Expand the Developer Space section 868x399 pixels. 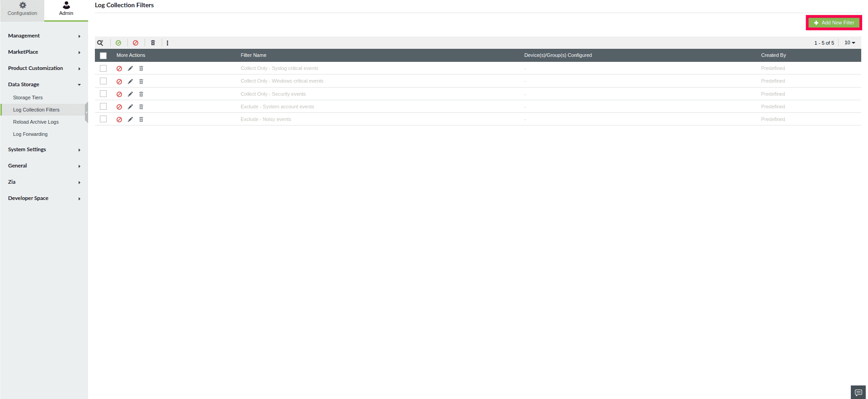(x=44, y=198)
